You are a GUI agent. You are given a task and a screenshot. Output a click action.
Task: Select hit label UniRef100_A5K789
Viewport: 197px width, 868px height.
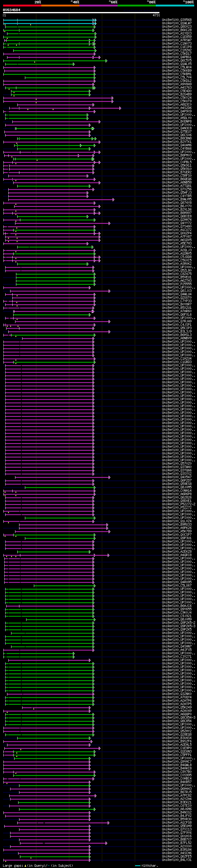coord(177,531)
